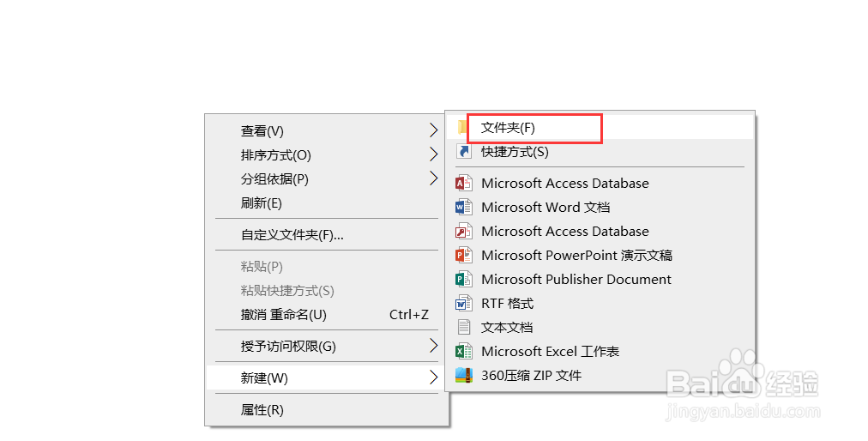The height and width of the screenshot is (441, 868).
Task: Expand the 分组依据(P) submenu arrow
Action: click(x=433, y=178)
